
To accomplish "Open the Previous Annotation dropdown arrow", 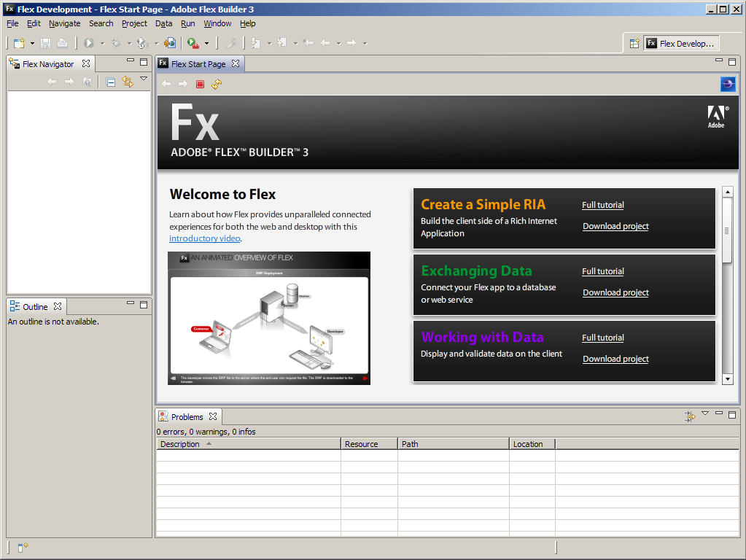I will [x=295, y=43].
